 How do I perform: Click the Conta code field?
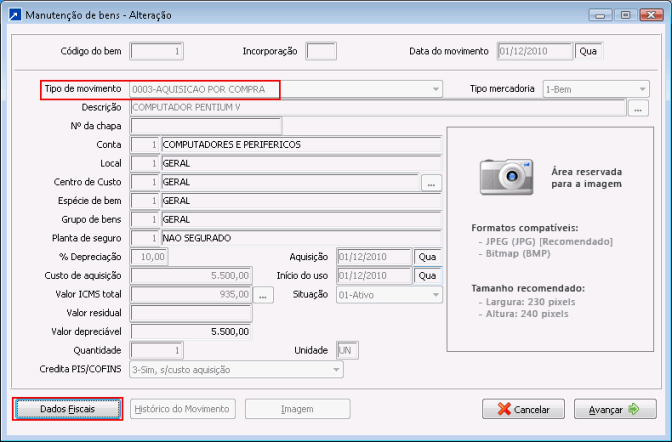pos(145,145)
